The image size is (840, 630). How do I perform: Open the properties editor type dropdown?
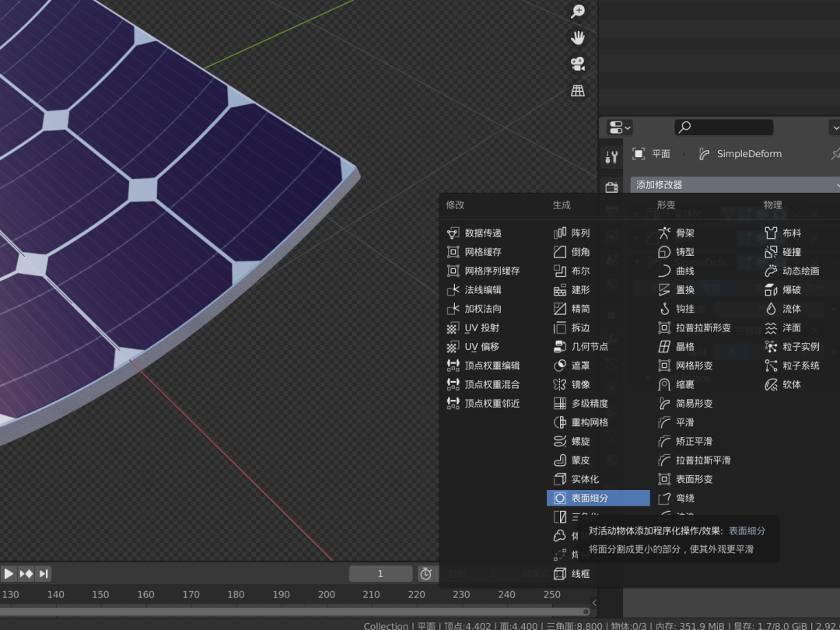click(620, 128)
